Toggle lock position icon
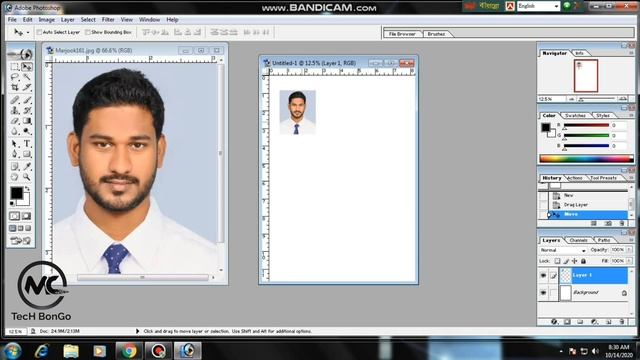 click(x=575, y=261)
